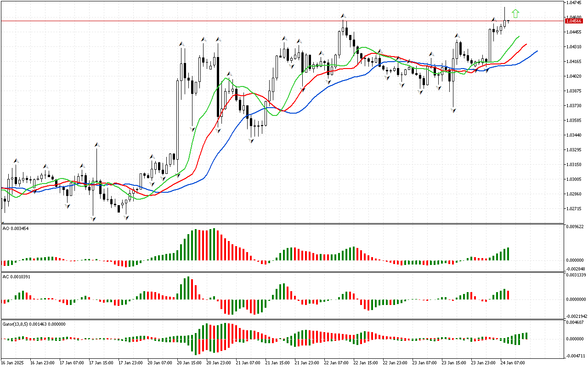Screen dimensions: 588x368
Task: Click price axis label 1.03295
Action: [574, 150]
